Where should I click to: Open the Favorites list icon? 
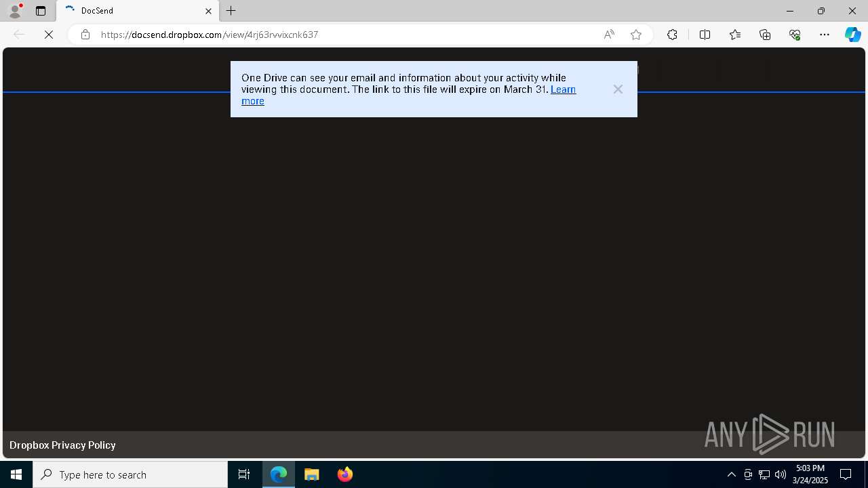click(x=735, y=35)
